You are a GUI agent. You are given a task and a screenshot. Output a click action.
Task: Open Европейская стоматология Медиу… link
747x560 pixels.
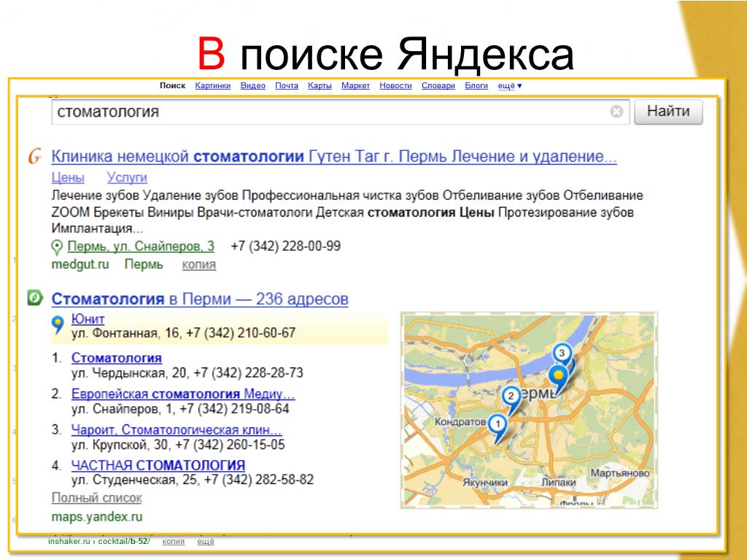point(183,394)
